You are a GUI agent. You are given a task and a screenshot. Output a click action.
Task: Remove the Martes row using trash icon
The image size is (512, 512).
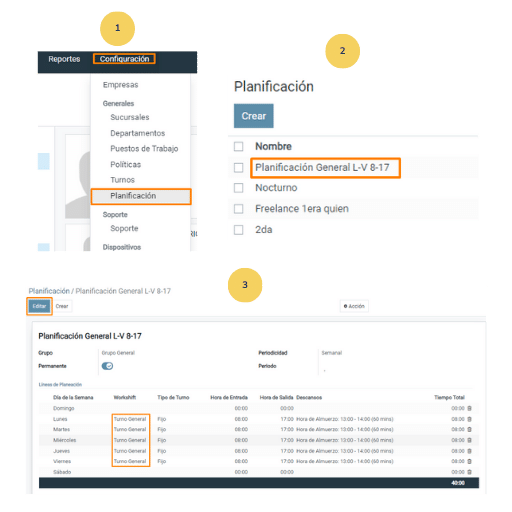coord(469,429)
